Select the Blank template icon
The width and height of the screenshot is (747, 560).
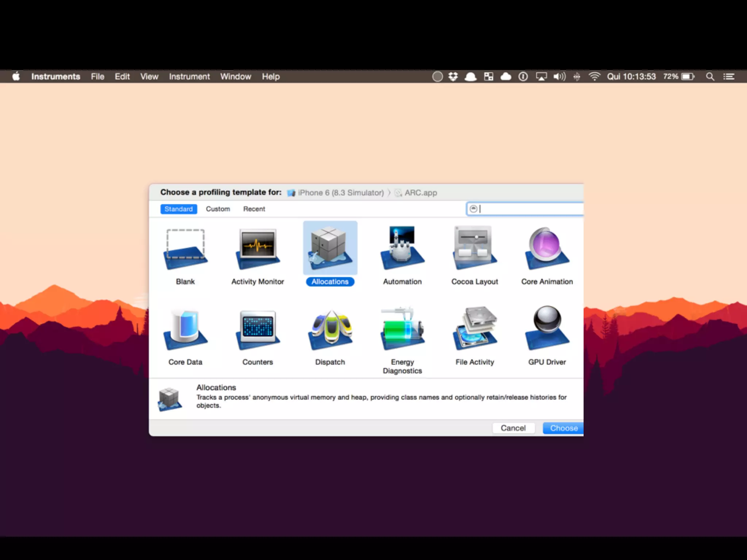185,249
